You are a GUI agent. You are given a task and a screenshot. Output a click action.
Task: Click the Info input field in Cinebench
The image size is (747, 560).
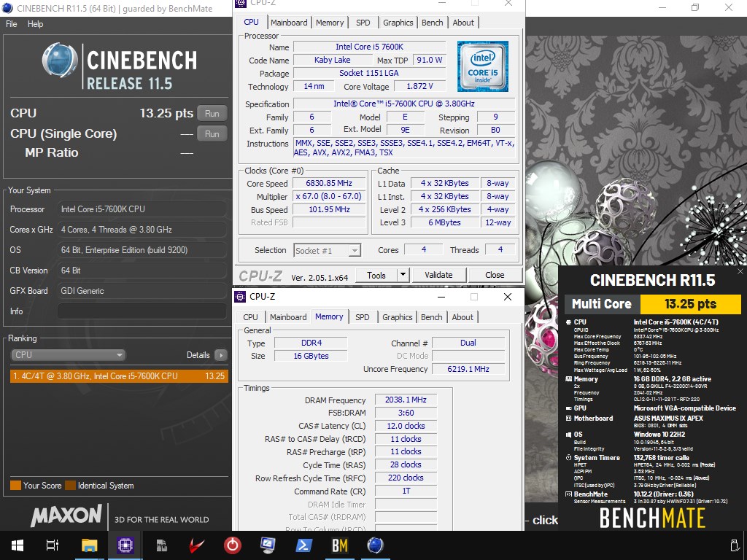click(x=142, y=311)
